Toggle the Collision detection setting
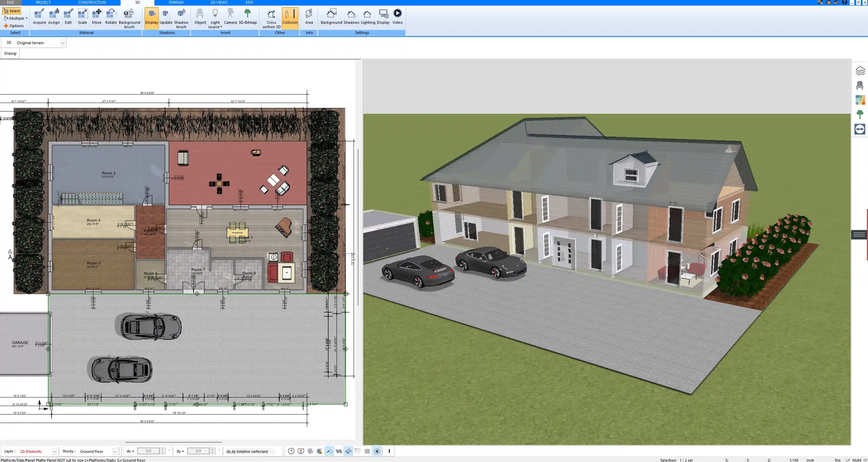The width and height of the screenshot is (868, 462). tap(290, 17)
